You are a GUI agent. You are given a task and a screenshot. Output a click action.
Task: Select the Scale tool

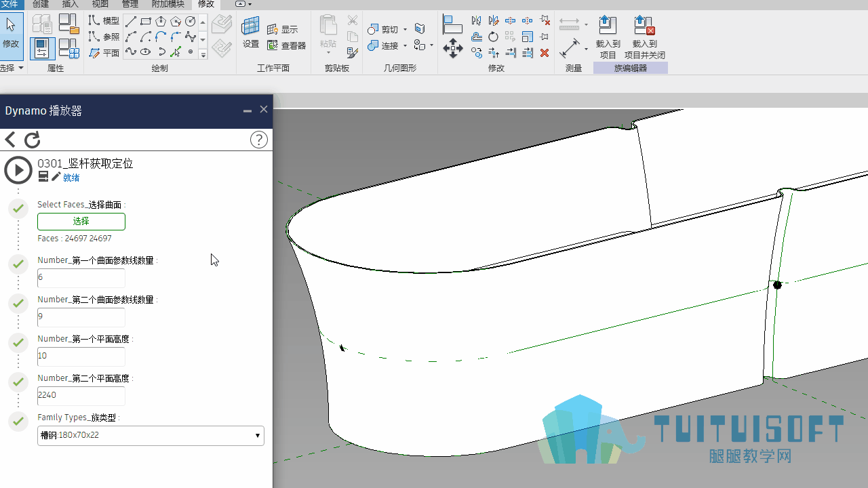coord(528,37)
